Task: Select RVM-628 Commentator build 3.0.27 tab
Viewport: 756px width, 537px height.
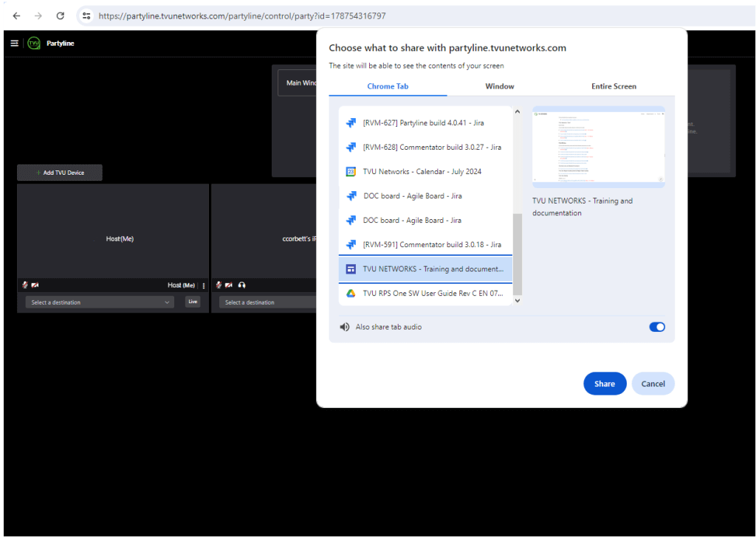Action: [x=425, y=148]
